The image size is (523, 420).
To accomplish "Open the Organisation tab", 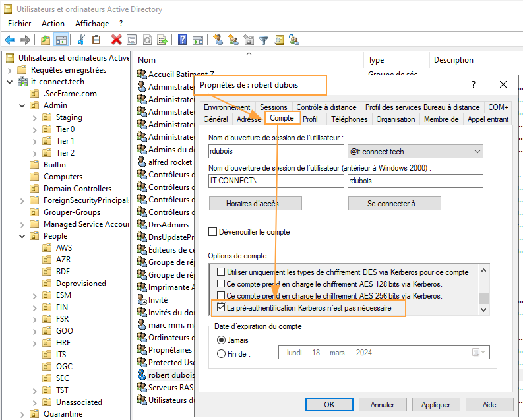I will [x=396, y=119].
